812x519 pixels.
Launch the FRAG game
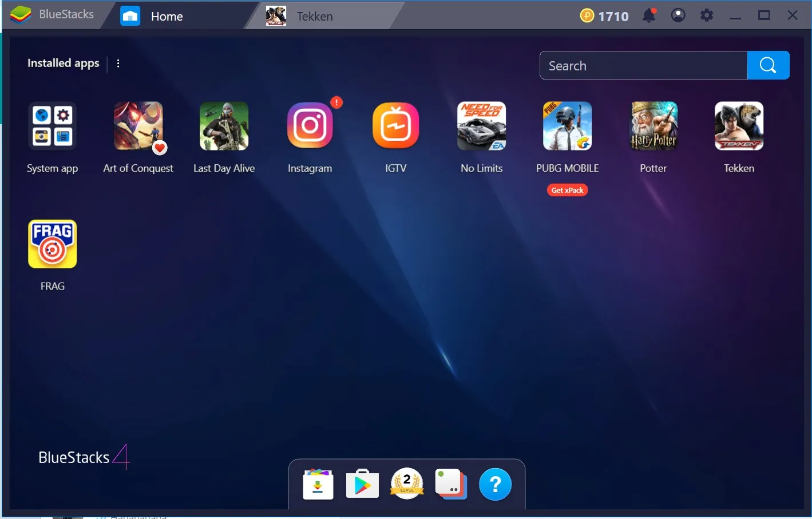tap(52, 244)
